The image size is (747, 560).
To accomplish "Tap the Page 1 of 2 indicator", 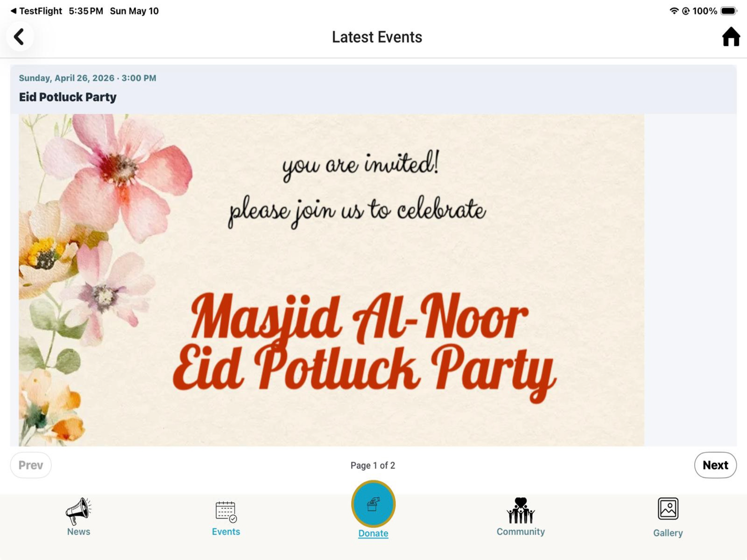I will click(x=373, y=465).
